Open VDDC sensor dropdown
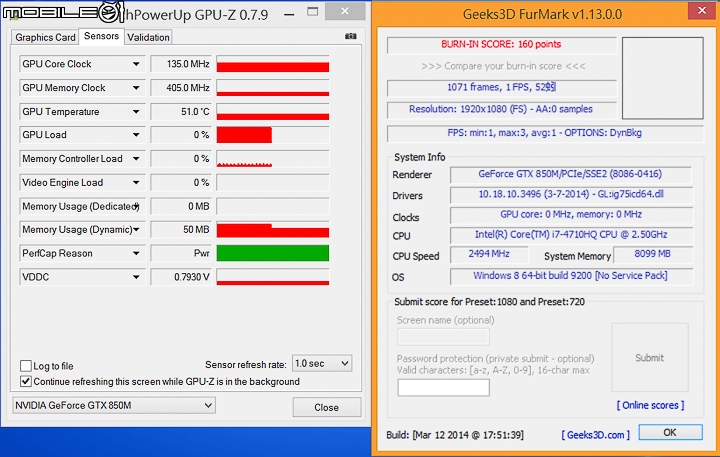This screenshot has width=720, height=457. tap(136, 277)
